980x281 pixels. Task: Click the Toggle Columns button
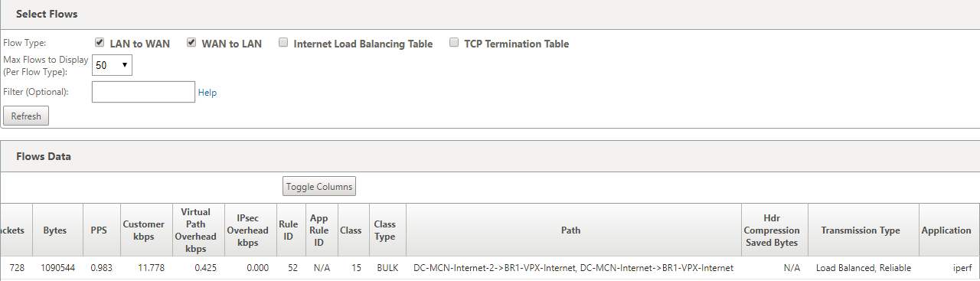[x=319, y=186]
